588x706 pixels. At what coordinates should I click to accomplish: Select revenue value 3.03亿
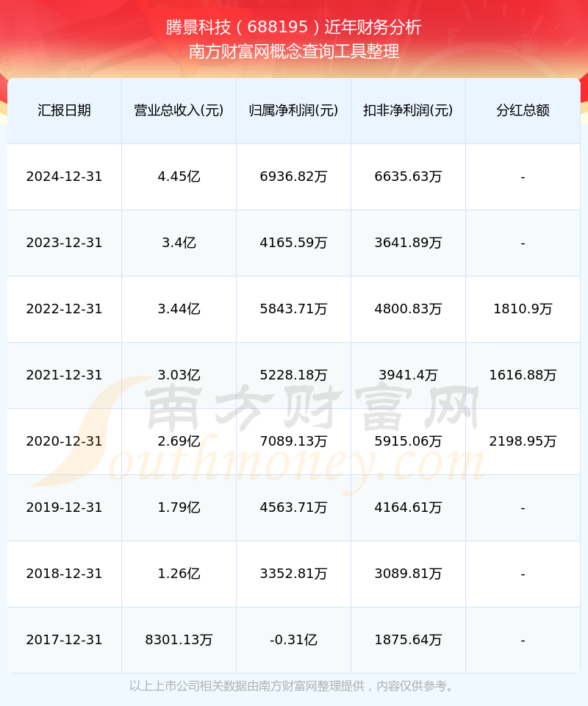click(x=179, y=375)
